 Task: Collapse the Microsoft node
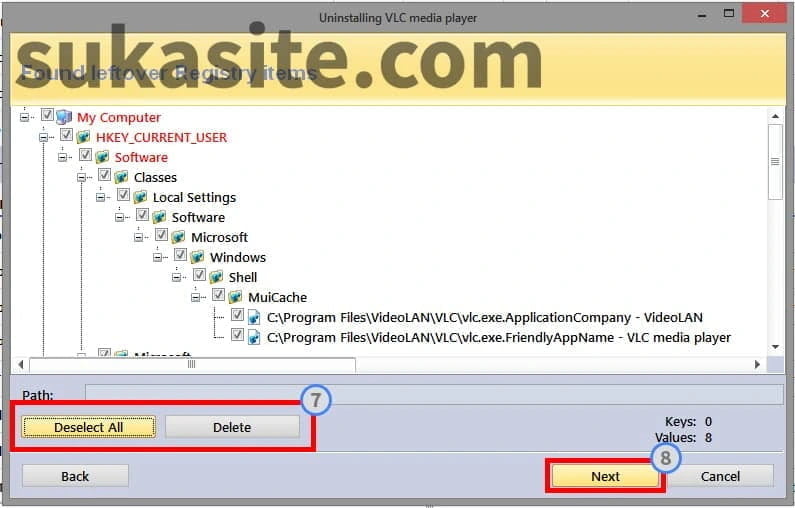click(138, 237)
